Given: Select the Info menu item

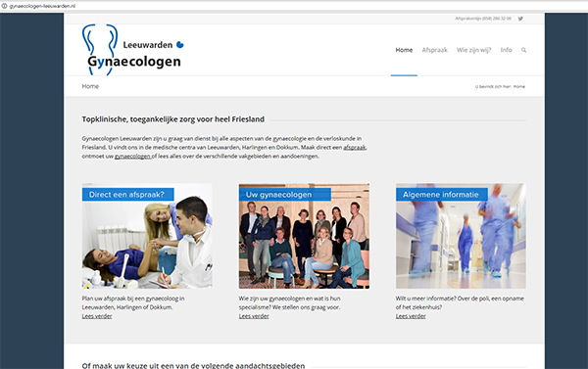Looking at the screenshot, I should pyautogui.click(x=506, y=50).
